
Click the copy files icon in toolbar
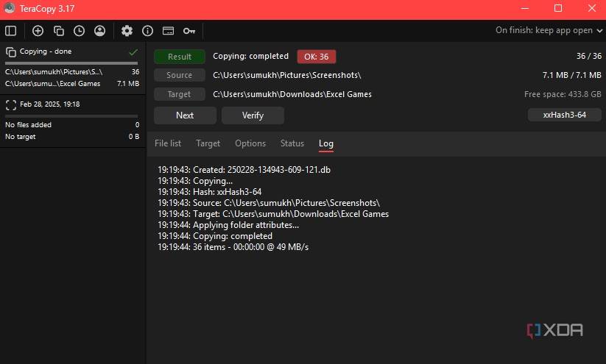pos(59,31)
